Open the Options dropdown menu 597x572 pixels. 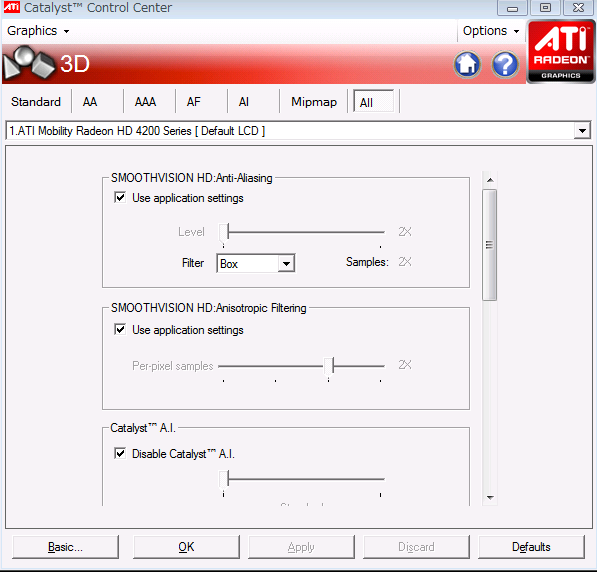[x=491, y=31]
